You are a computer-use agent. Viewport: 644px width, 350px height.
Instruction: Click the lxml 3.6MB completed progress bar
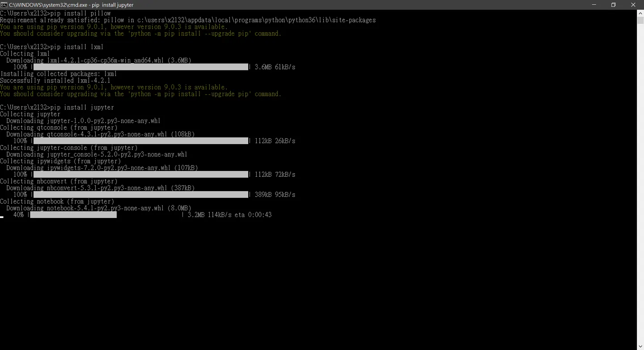pos(141,67)
